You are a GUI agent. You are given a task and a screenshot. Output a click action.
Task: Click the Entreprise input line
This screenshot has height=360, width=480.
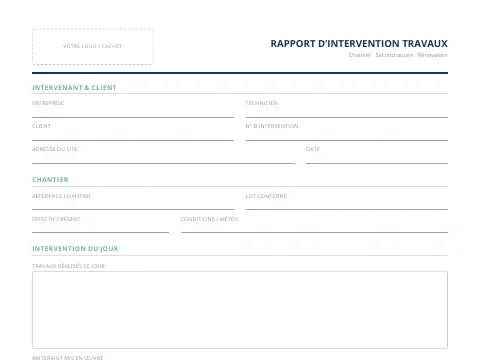(133, 112)
